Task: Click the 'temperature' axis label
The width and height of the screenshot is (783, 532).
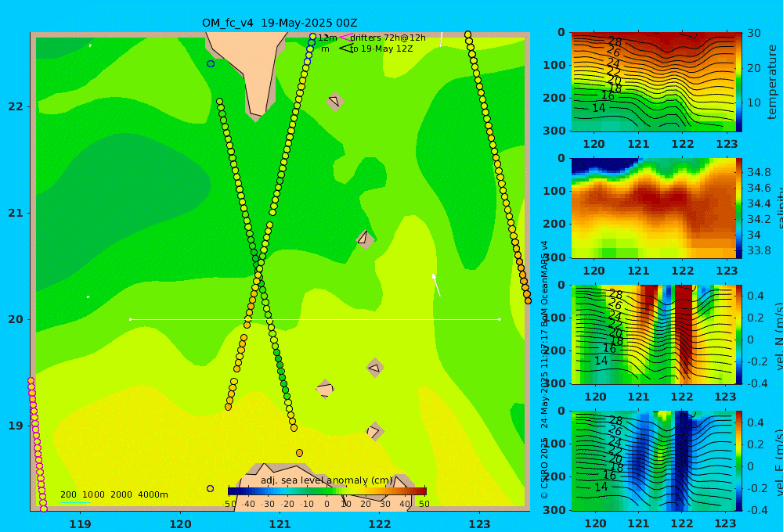Action: point(773,82)
